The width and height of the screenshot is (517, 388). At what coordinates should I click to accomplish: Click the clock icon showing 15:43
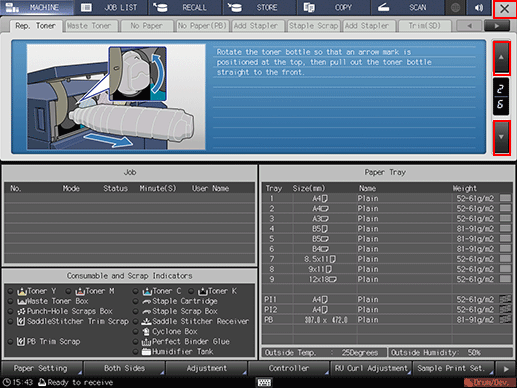coord(7,382)
